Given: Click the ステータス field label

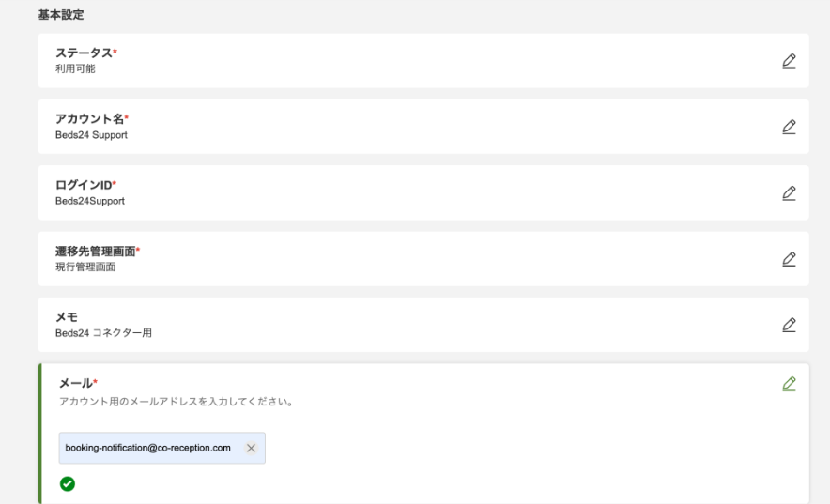Looking at the screenshot, I should (84, 53).
